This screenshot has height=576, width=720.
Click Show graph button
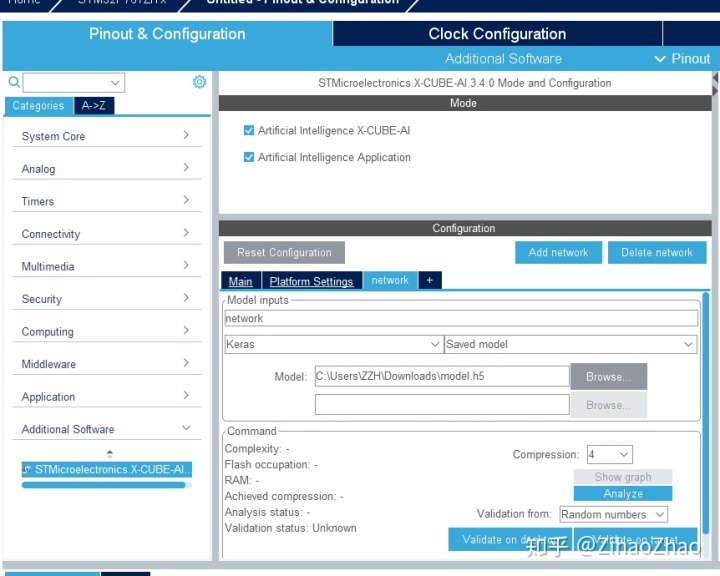click(623, 477)
